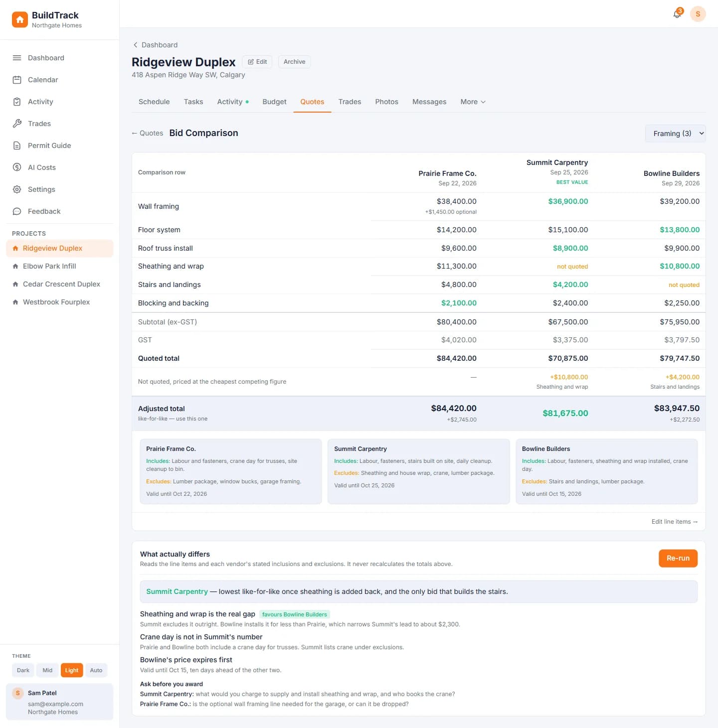Image resolution: width=718 pixels, height=728 pixels.
Task: Set theme to Auto
Action: click(96, 670)
